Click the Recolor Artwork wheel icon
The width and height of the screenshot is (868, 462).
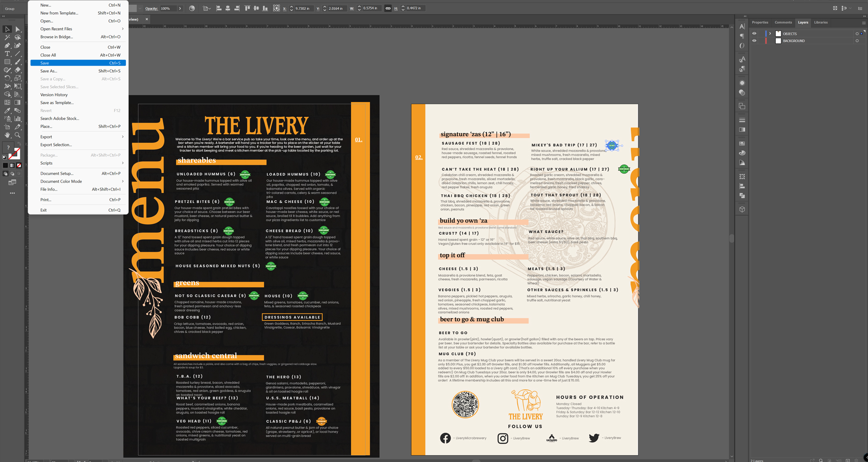(192, 8)
